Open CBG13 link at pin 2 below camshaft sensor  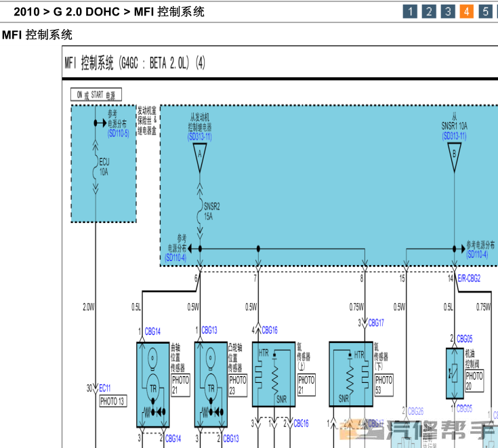231,439
